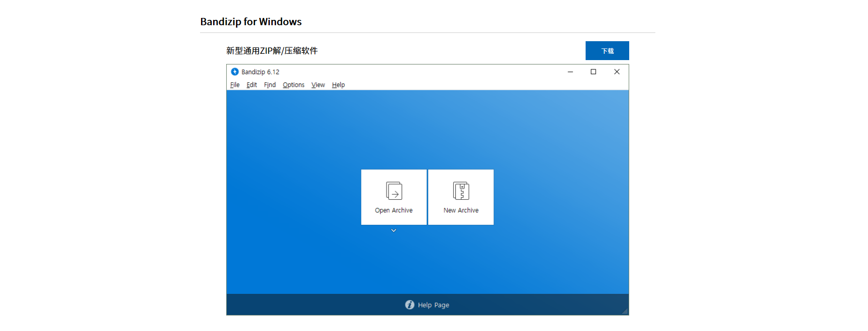Click the Open Archive document icon
Screen dimensions: 868x331
tap(394, 190)
